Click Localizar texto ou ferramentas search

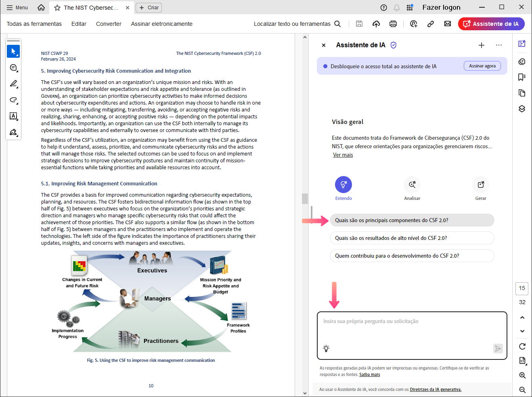click(297, 24)
